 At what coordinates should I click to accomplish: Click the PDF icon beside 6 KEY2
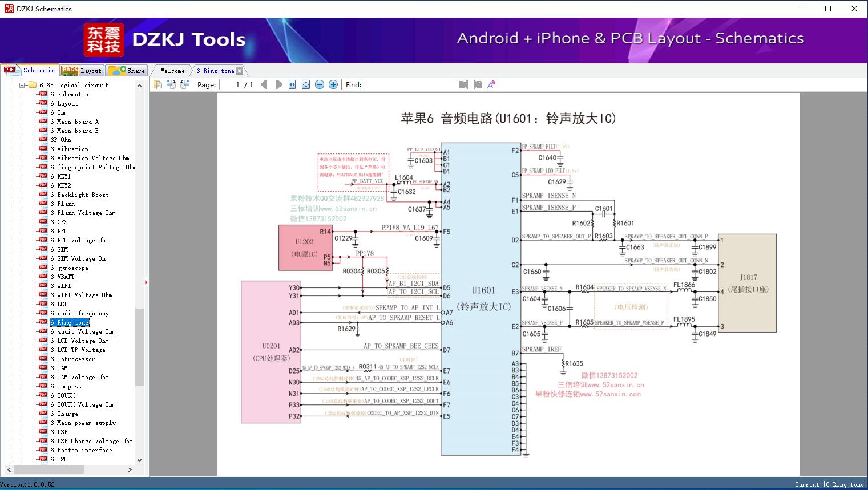(43, 185)
